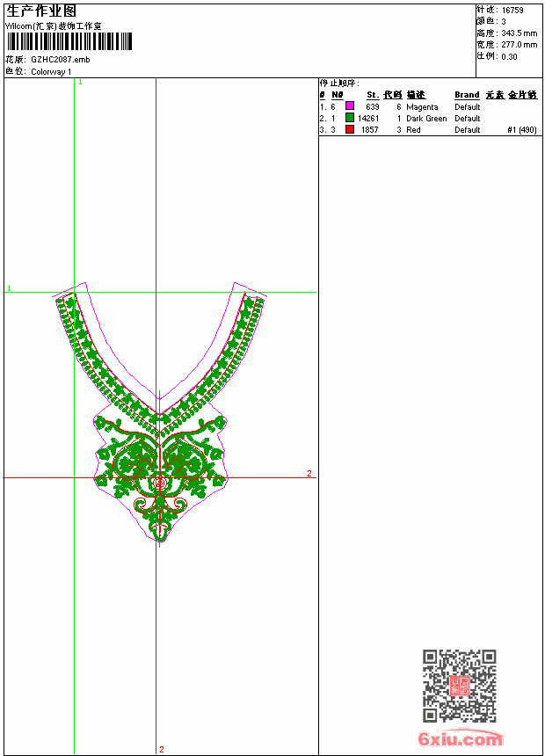Screen dimensions: 545x756
Task: Click the stitch count value 16759
Action: [x=512, y=11]
